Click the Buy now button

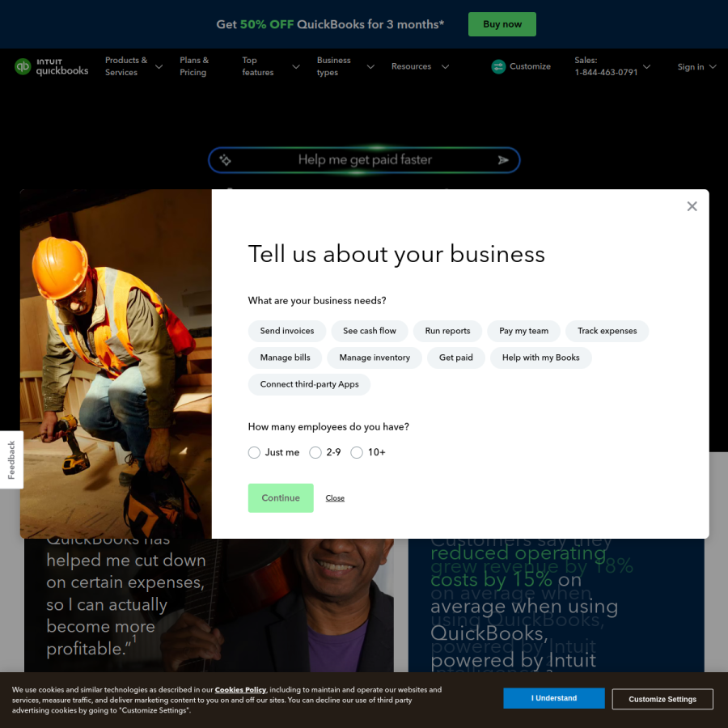tap(502, 24)
